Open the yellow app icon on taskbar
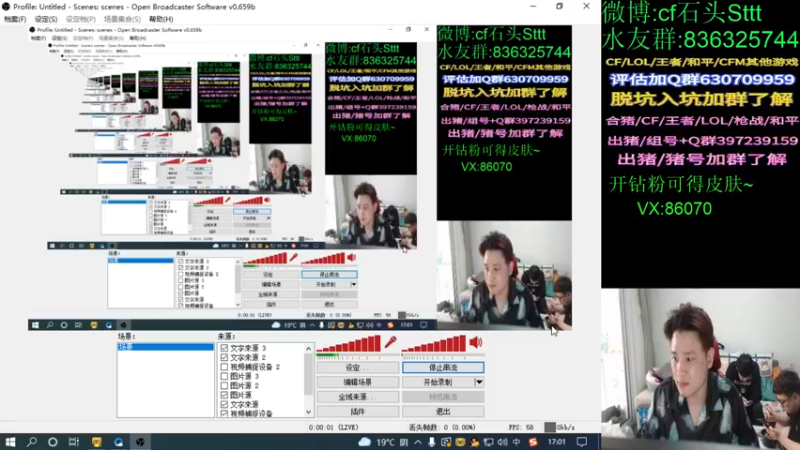800x450 pixels. (x=96, y=442)
